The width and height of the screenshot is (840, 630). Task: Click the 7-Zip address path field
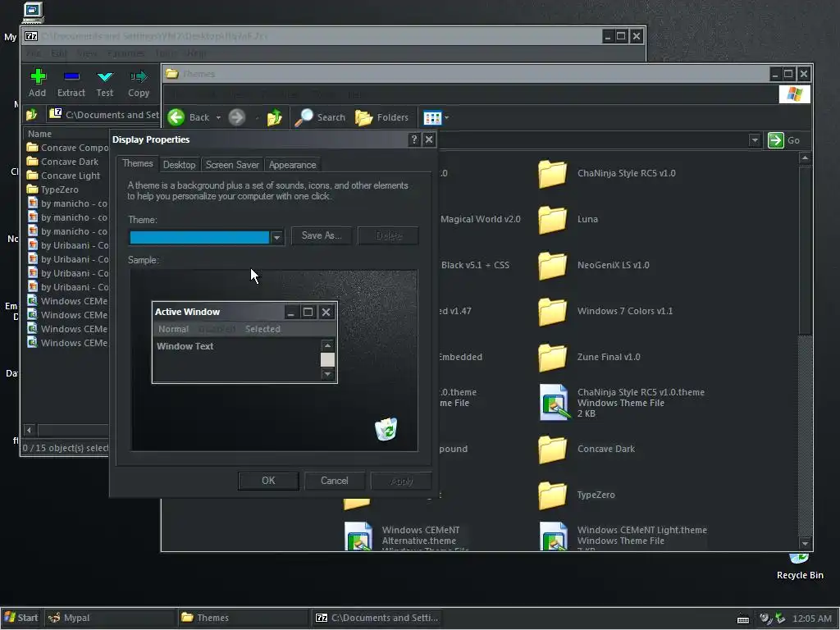point(104,115)
